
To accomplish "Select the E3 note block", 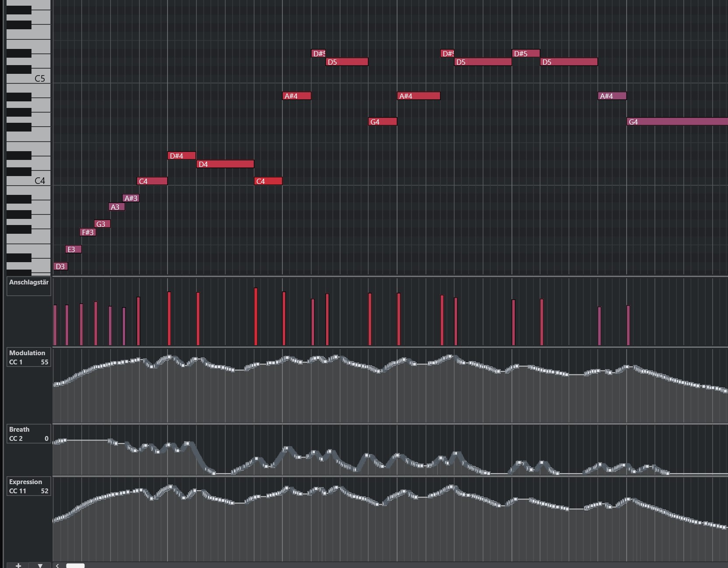I will pos(73,249).
